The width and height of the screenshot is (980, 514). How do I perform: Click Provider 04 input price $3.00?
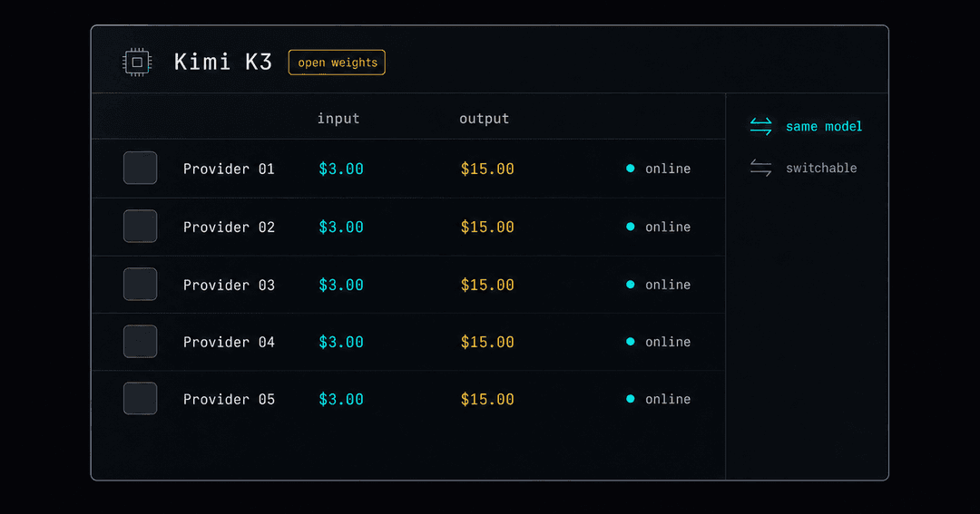pos(341,343)
